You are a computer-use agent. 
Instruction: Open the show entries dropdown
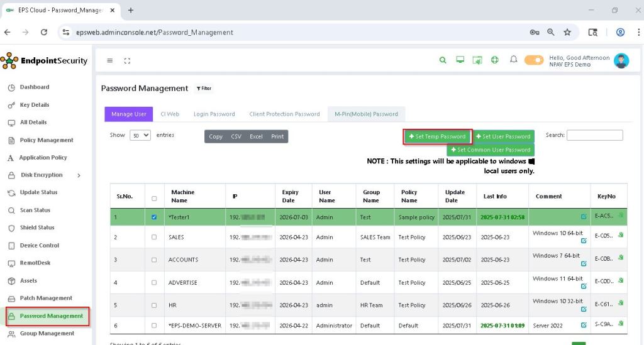tap(140, 135)
